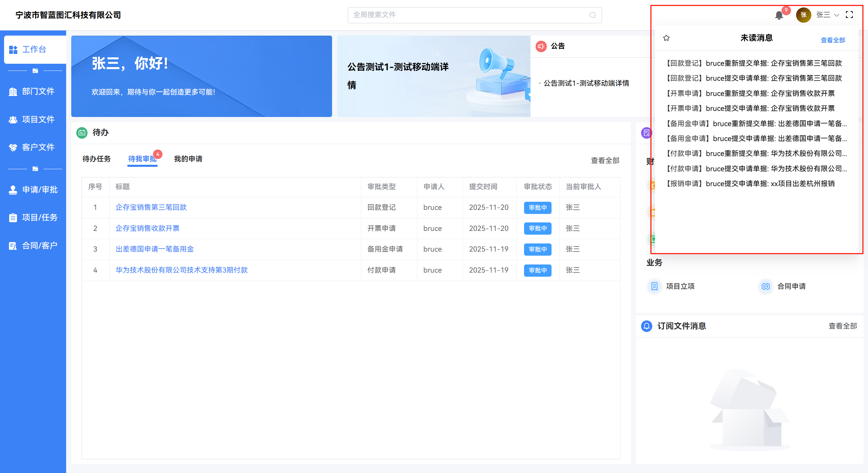Open 企存宝销售第三笔回款 approval link
Viewport: 868px width, 473px height.
point(151,207)
